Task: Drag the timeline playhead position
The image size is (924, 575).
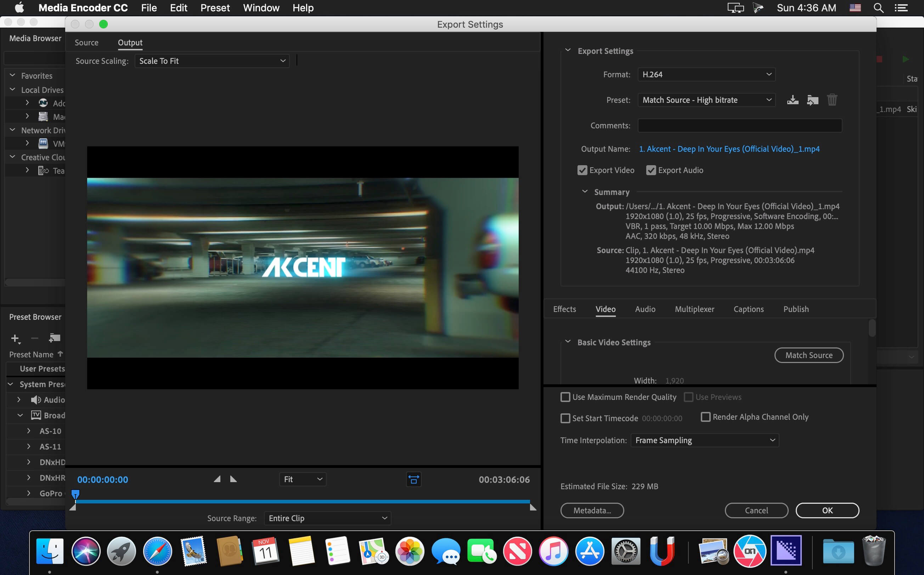Action: click(x=75, y=494)
